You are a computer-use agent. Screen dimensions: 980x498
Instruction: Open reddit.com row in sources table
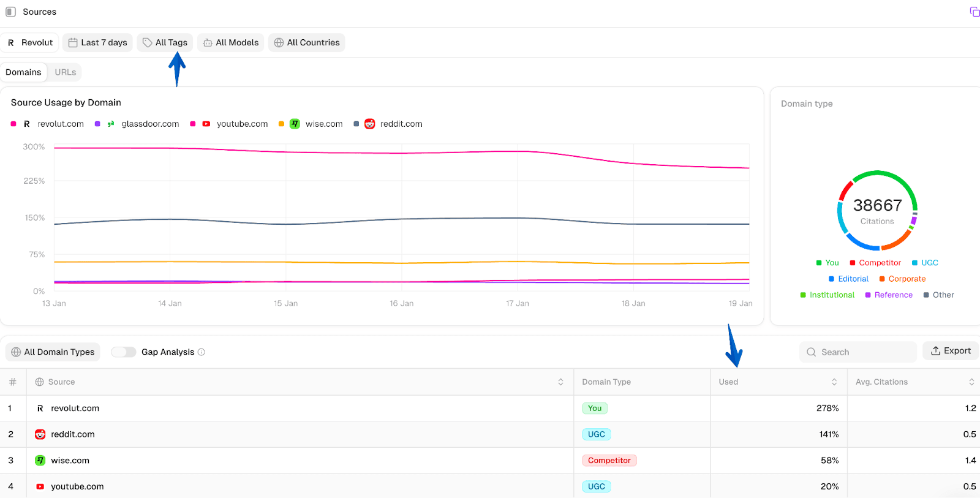(490, 434)
